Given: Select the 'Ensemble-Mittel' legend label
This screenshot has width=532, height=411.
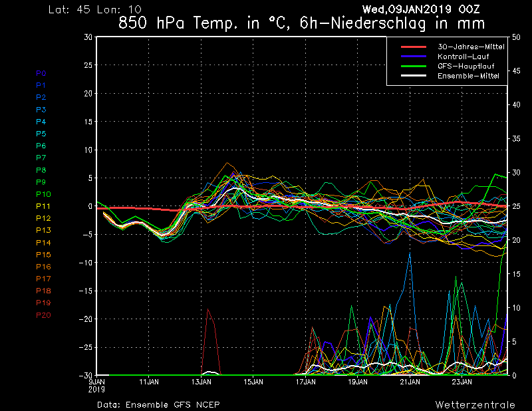Looking at the screenshot, I should [x=468, y=76].
